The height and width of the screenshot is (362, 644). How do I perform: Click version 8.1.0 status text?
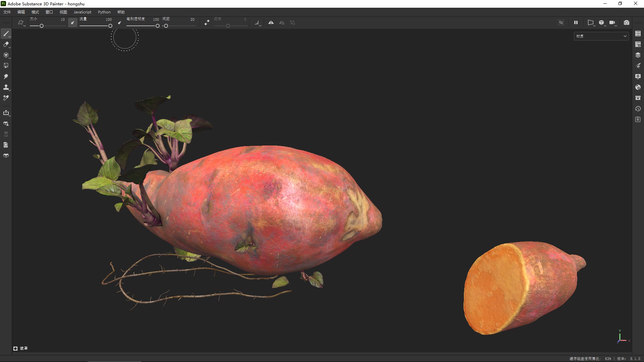pyautogui.click(x=629, y=359)
